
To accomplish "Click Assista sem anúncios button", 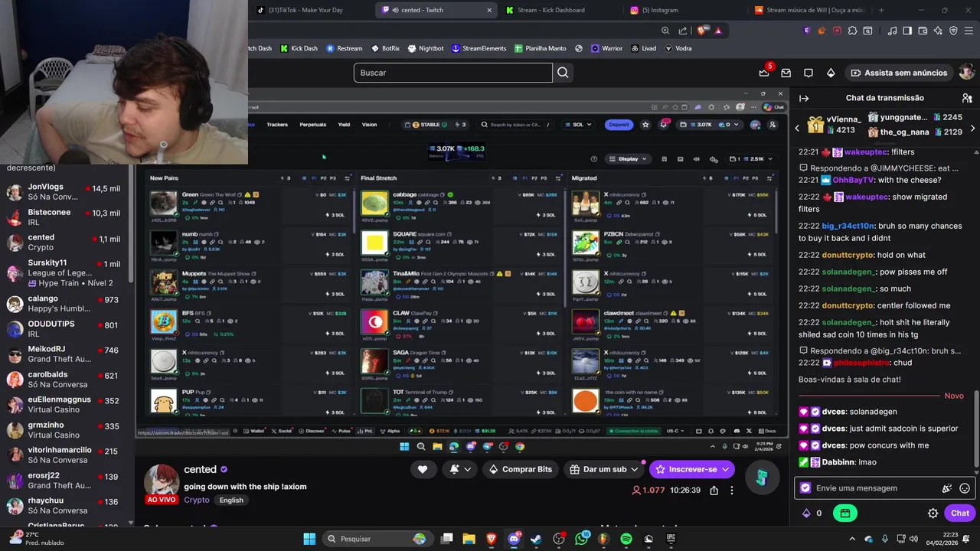I will click(x=898, y=73).
